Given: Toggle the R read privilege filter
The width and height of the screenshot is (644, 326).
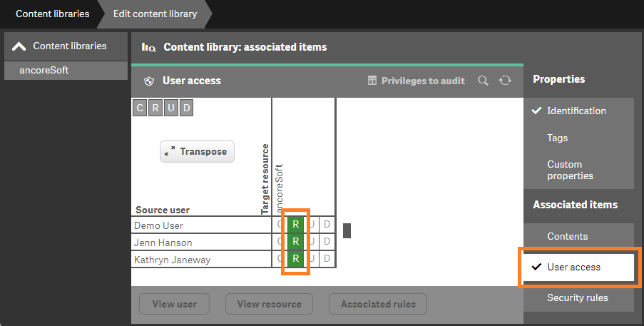Looking at the screenshot, I should (155, 108).
